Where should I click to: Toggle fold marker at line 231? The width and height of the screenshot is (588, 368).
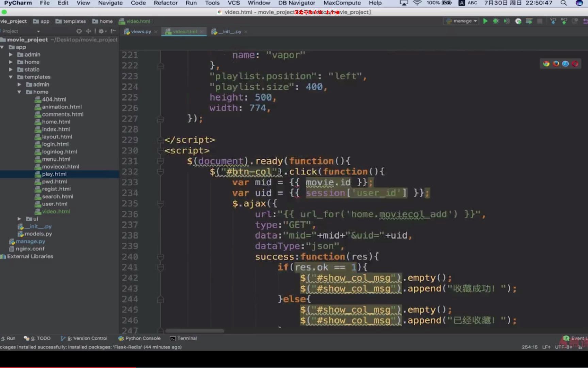pyautogui.click(x=161, y=161)
